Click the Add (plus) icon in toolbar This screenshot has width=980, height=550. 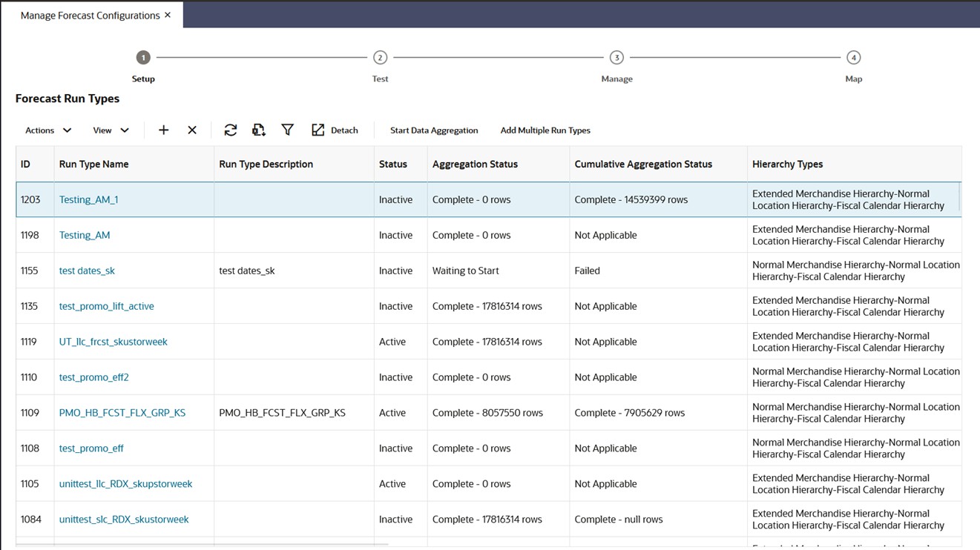tap(164, 130)
